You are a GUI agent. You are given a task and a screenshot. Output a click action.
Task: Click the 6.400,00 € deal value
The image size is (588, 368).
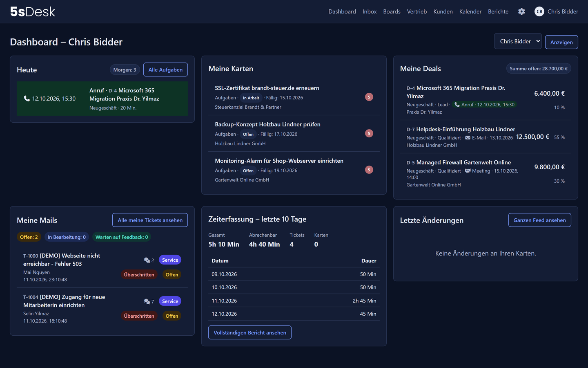click(x=550, y=93)
